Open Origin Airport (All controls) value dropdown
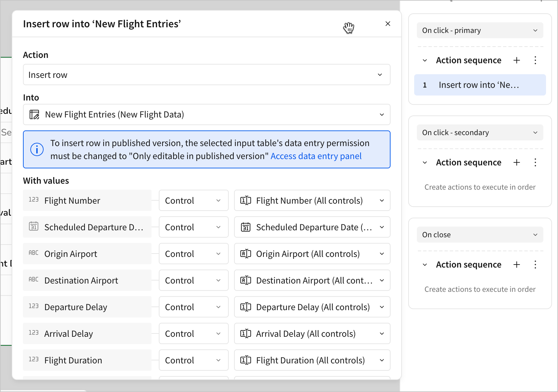 [312, 254]
